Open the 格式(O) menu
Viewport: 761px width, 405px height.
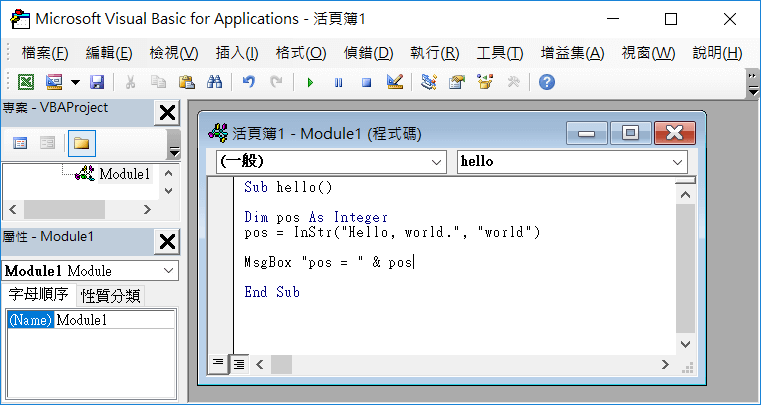301,53
